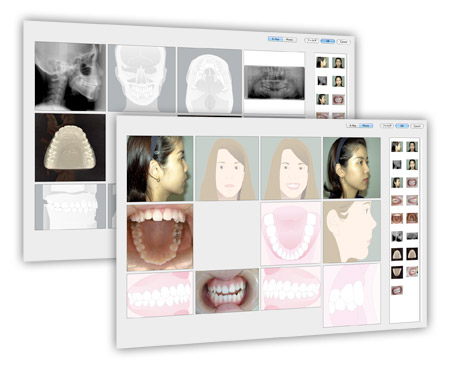
Task: Select the neutral frontal face placeholder illustration
Action: [227, 168]
